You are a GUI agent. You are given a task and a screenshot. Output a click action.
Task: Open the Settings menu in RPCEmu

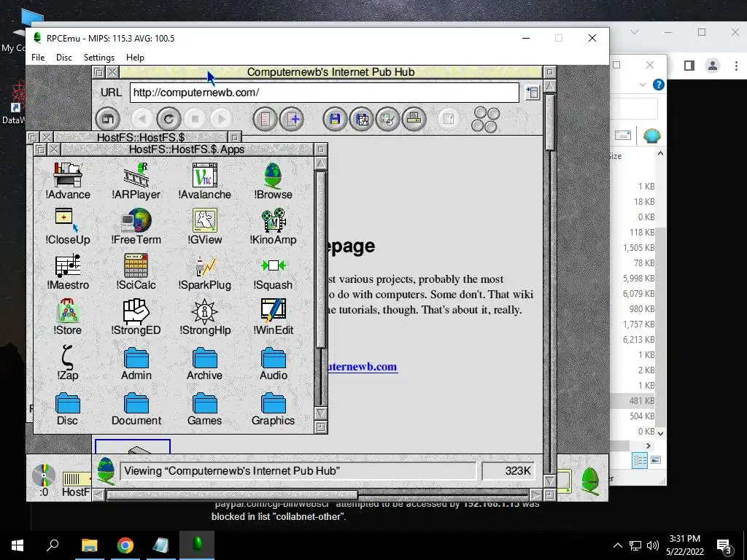(x=99, y=57)
